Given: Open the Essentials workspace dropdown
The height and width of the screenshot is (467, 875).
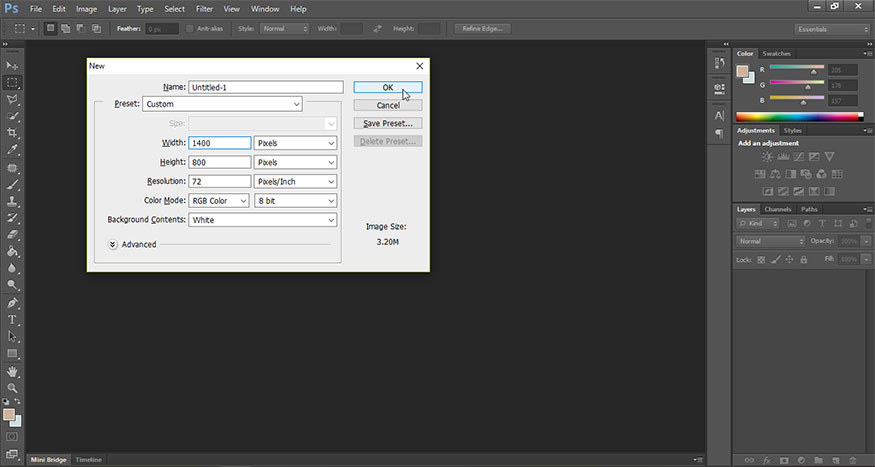Looking at the screenshot, I should (832, 29).
